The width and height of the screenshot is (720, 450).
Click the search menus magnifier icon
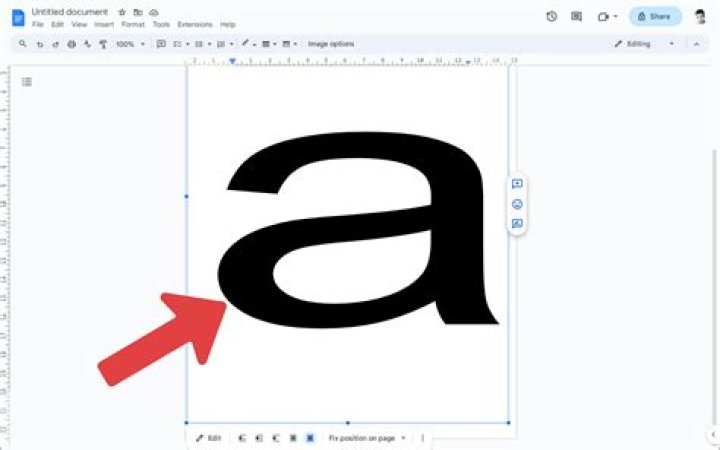(x=22, y=44)
